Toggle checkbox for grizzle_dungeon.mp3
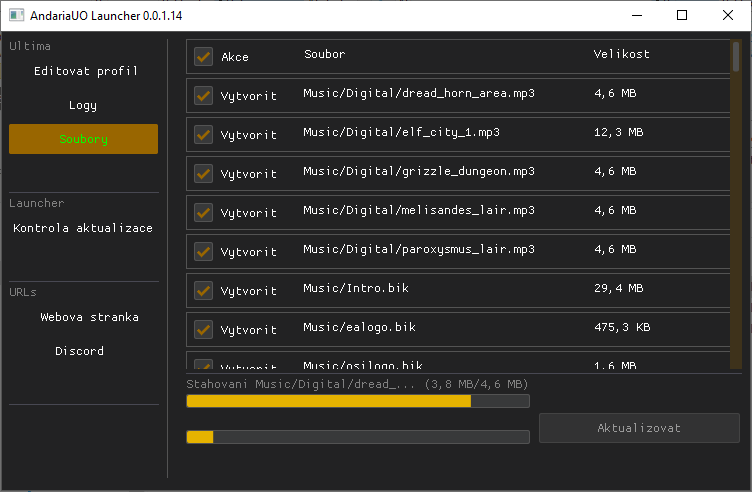The width and height of the screenshot is (752, 492). pyautogui.click(x=203, y=173)
